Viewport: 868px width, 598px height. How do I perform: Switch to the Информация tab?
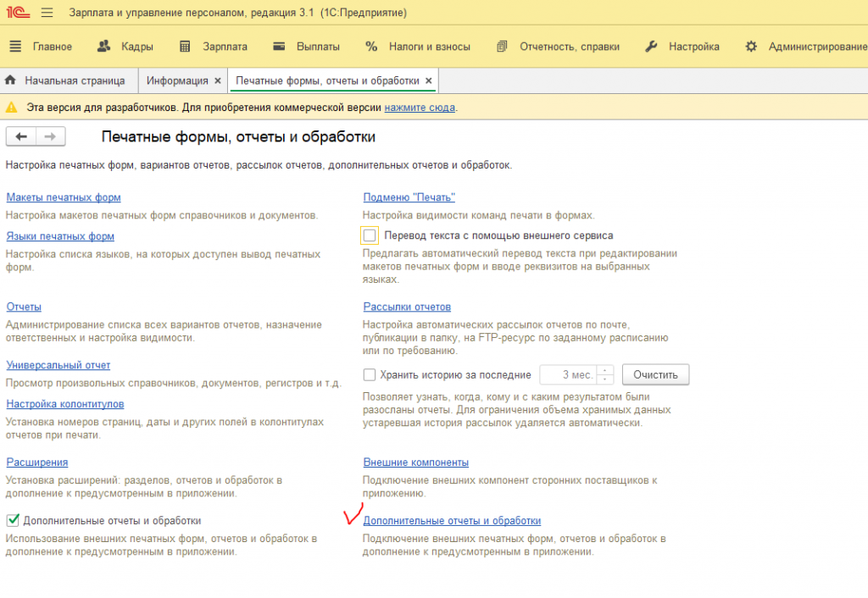tap(177, 80)
